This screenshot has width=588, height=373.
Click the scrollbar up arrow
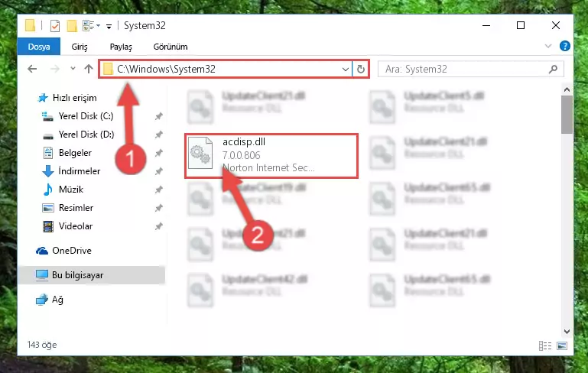567,89
